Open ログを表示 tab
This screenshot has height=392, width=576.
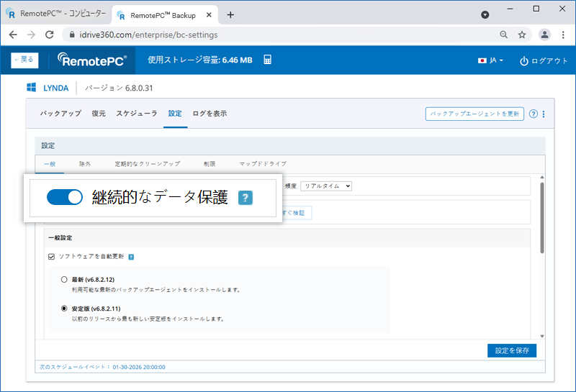click(210, 114)
